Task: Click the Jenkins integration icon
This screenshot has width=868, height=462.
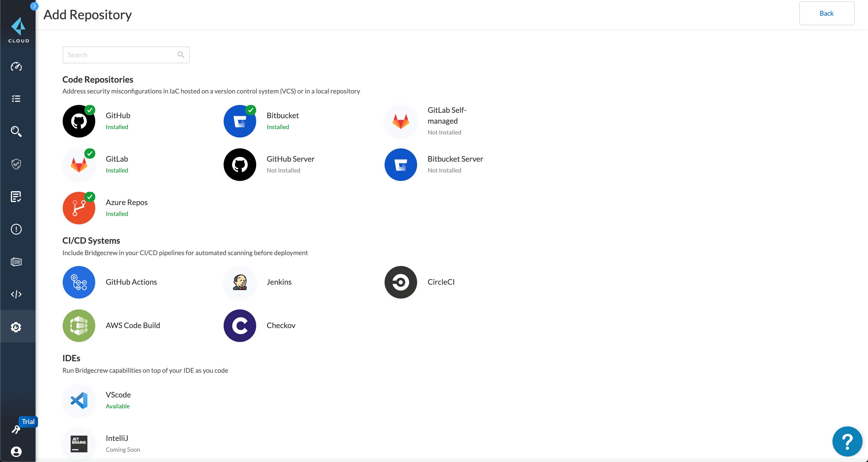Action: 240,282
